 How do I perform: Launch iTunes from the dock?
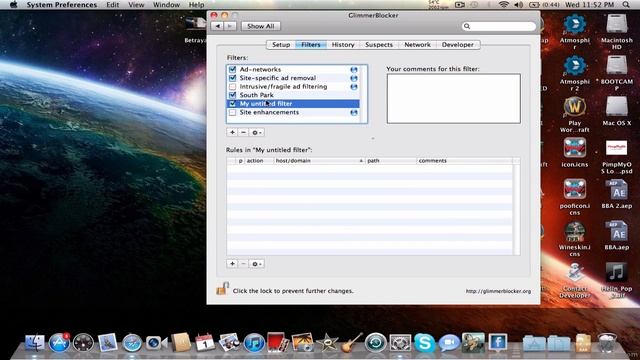pos(253,342)
